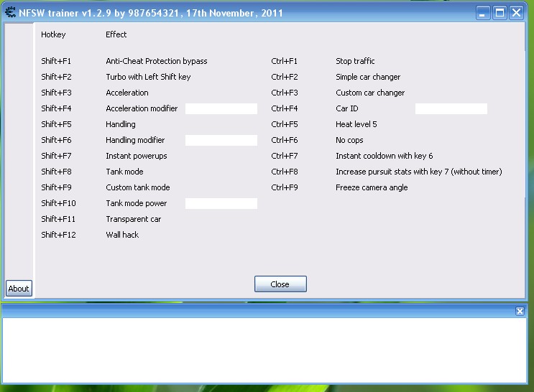Minimize the NFSW trainer window
Screen dimensions: 534x392
pyautogui.click(x=482, y=13)
